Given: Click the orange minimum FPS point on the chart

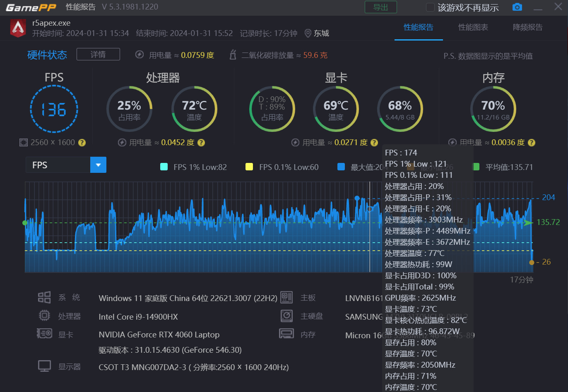Looking at the screenshot, I should 532,262.
